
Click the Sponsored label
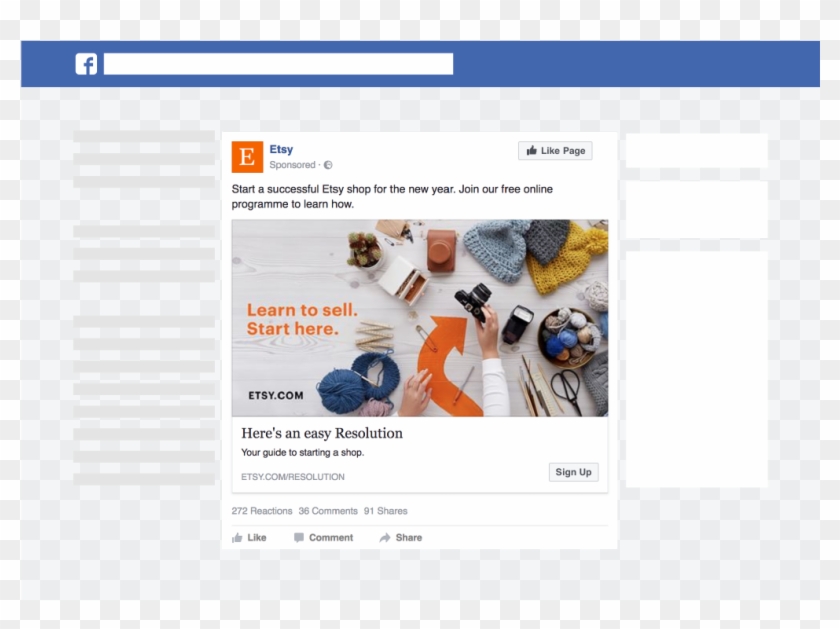coord(292,165)
